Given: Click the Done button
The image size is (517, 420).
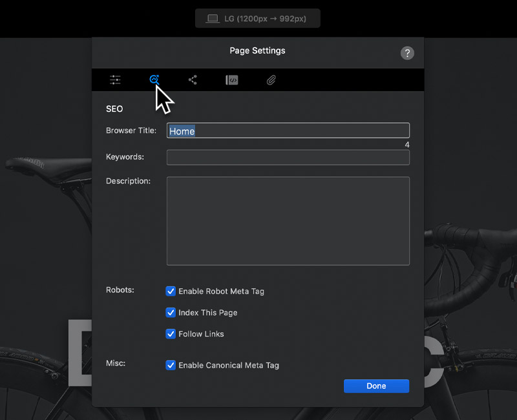Looking at the screenshot, I should tap(376, 386).
